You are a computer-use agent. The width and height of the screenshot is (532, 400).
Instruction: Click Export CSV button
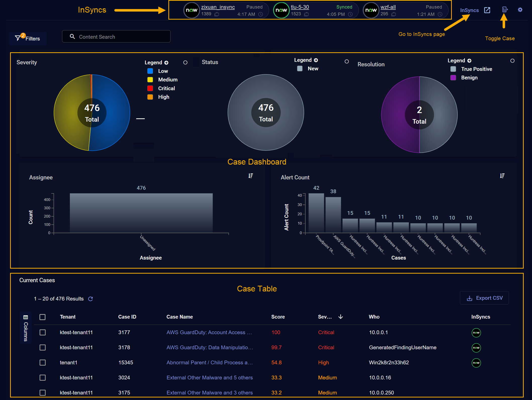point(484,298)
